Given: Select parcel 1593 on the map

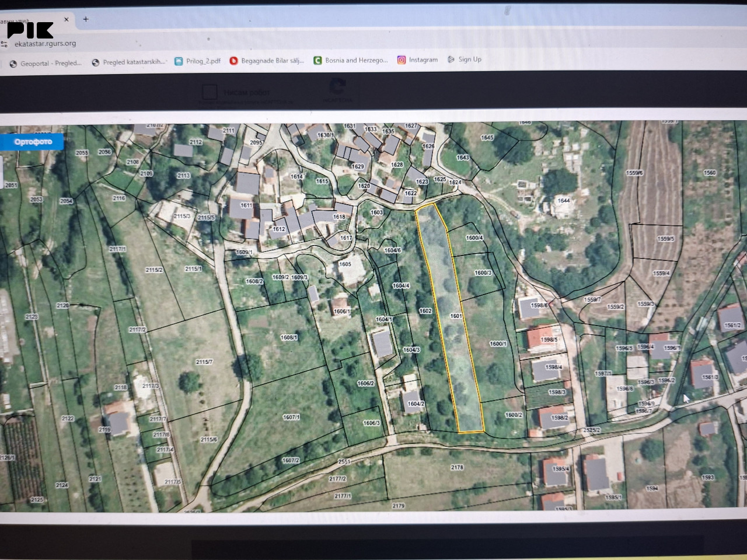Looking at the screenshot, I should point(707,477).
